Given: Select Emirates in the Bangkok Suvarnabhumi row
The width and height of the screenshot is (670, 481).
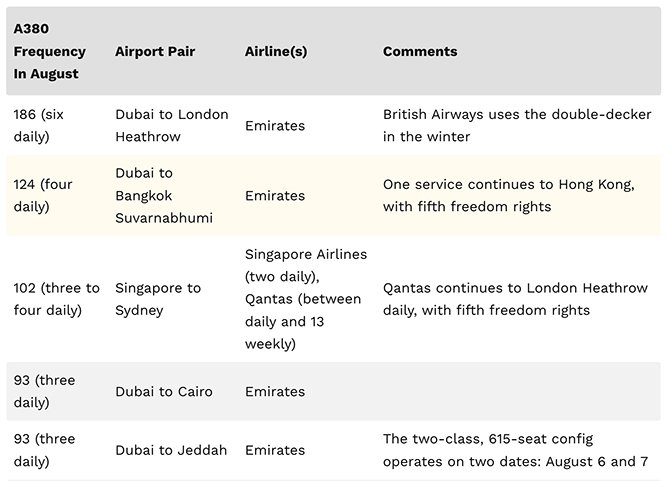Looking at the screenshot, I should pos(275,196).
